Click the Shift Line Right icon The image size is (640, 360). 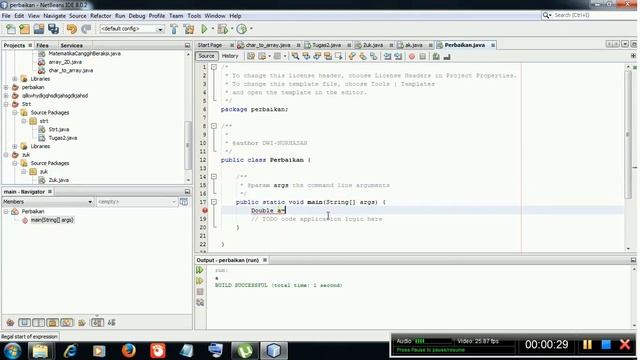[x=398, y=56]
